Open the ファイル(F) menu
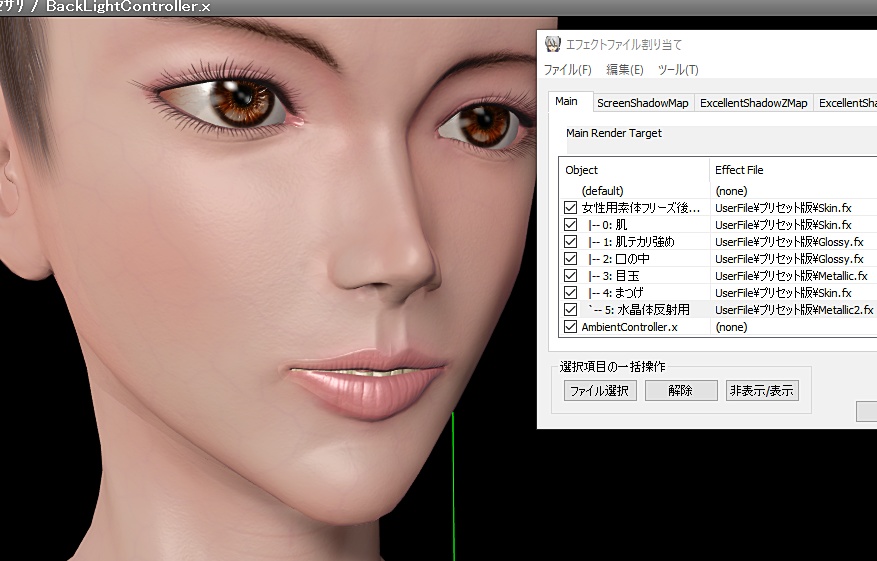The image size is (877, 561). click(567, 70)
